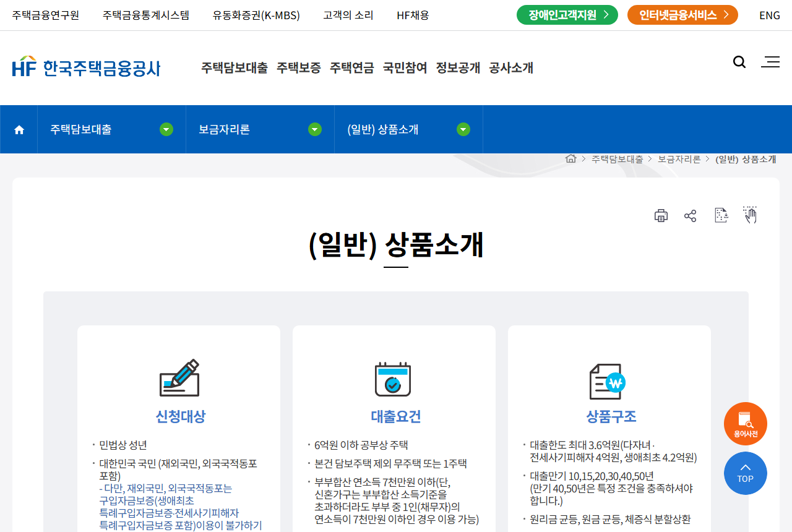Viewport: 792px width, 532px height.
Task: Open the 국민참여 main menu
Action: [x=405, y=68]
